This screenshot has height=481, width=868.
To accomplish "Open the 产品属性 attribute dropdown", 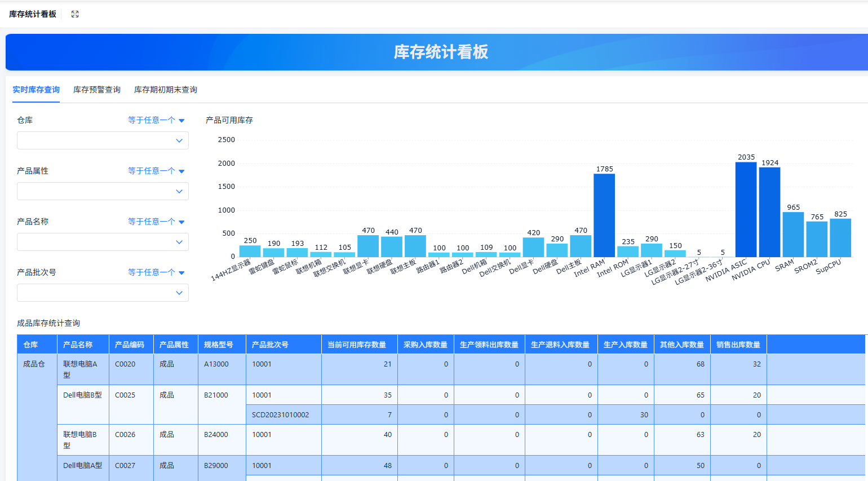I will 103,191.
